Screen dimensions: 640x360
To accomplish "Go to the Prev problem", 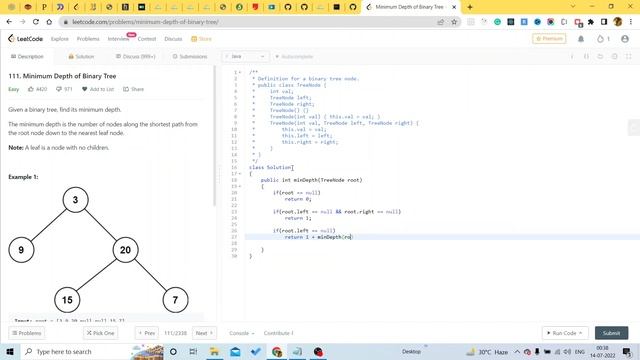I will (x=147, y=333).
